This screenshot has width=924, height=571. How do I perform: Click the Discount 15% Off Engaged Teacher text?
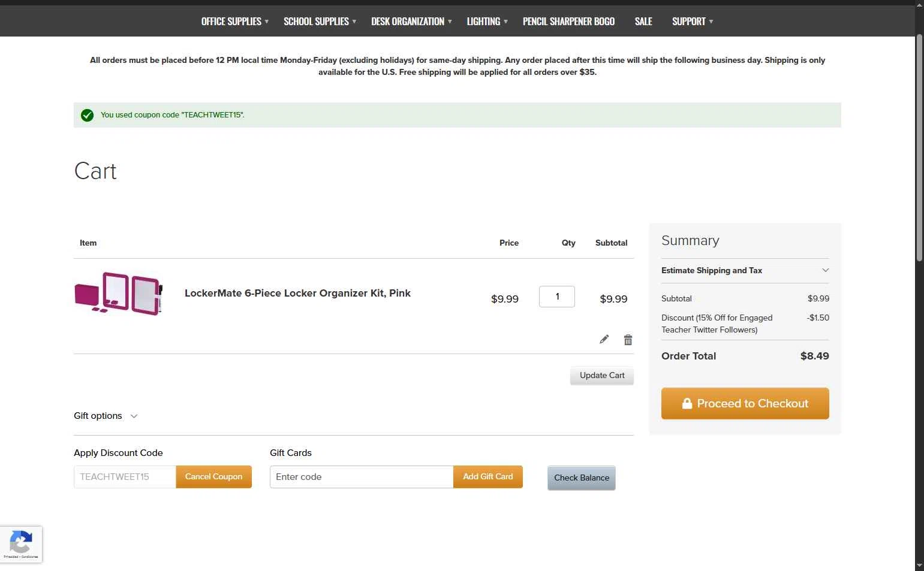click(x=717, y=324)
